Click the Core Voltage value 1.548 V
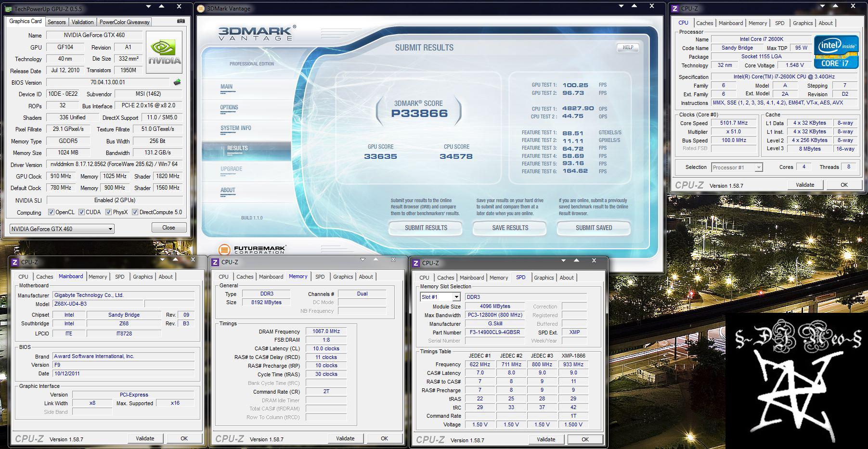The height and width of the screenshot is (449, 868). click(794, 65)
